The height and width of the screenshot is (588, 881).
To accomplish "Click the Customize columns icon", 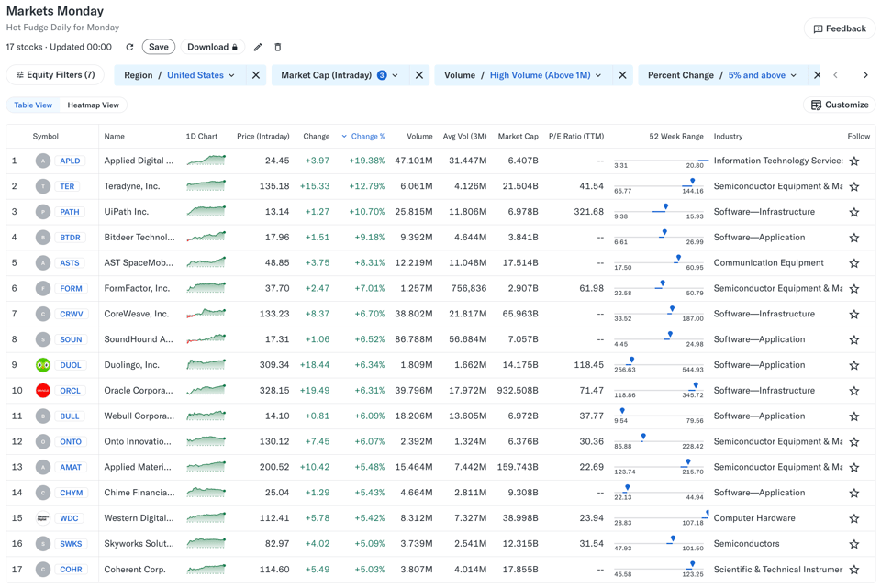I will (x=814, y=105).
